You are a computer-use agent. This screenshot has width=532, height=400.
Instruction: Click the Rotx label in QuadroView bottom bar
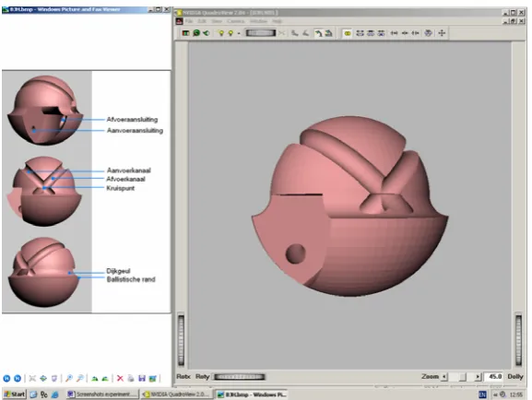pyautogui.click(x=183, y=376)
